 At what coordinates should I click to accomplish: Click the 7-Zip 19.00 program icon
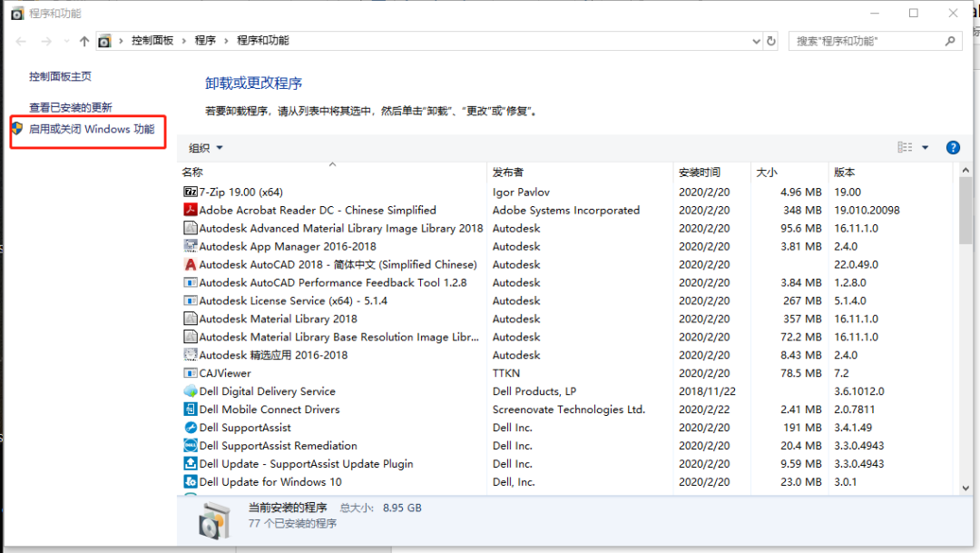[x=190, y=192]
